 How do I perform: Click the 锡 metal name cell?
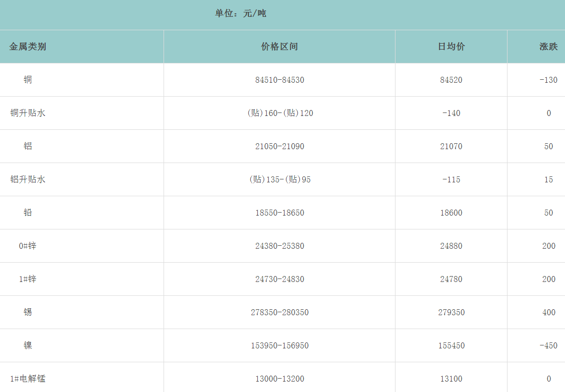coord(28,312)
